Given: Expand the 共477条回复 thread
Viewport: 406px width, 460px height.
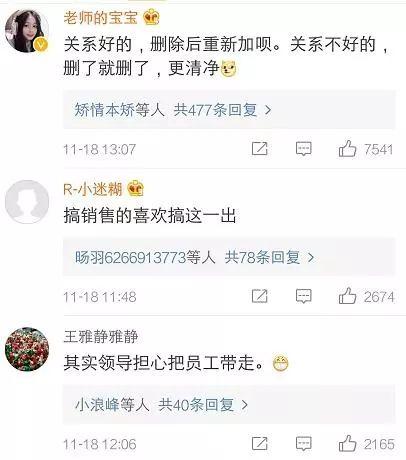Looking at the screenshot, I should coord(222,110).
